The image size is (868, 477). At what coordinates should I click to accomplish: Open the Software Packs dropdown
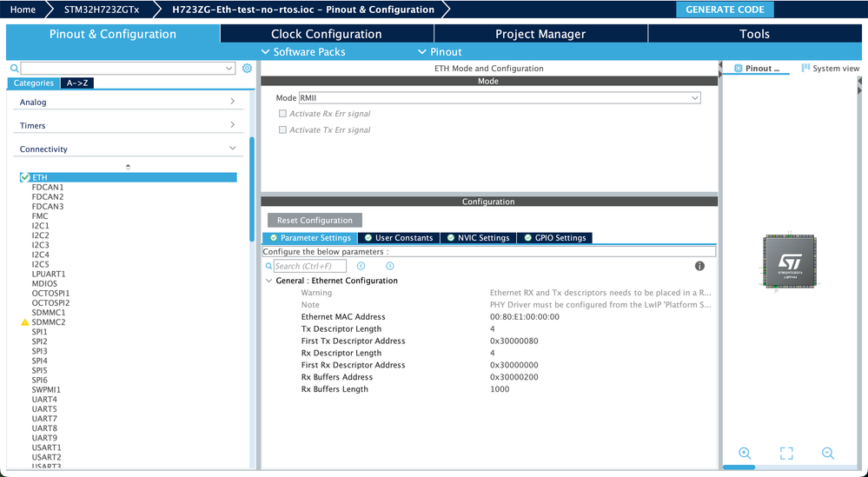tap(303, 52)
